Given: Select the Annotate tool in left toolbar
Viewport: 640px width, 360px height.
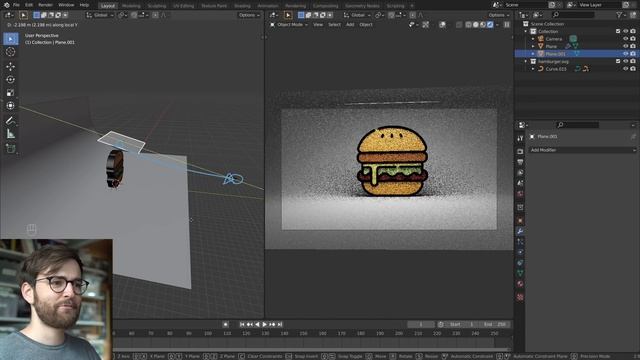Looking at the screenshot, I should pyautogui.click(x=11, y=120).
